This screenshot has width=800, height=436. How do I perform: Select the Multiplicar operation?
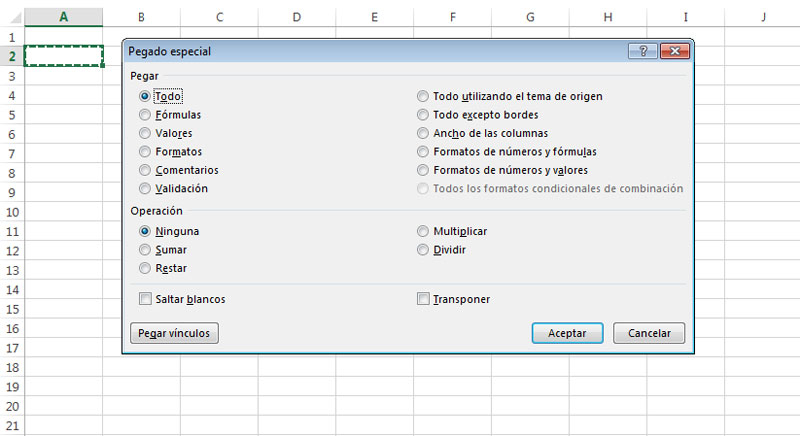(x=422, y=231)
